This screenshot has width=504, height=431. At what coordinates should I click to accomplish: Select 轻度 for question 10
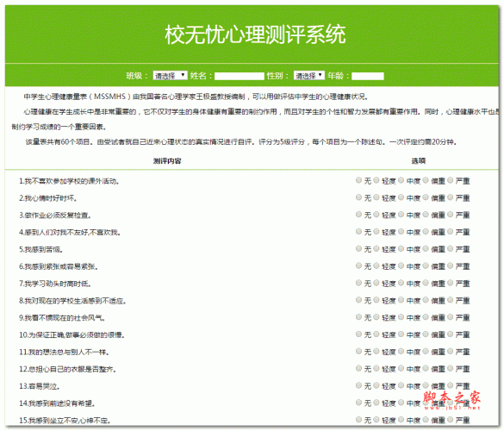point(376,334)
